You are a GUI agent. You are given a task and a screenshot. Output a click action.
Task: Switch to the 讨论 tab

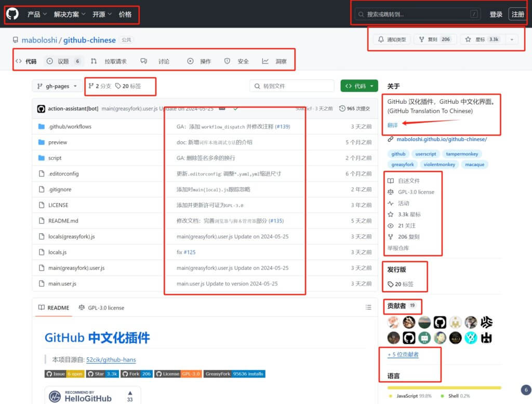pyautogui.click(x=155, y=61)
